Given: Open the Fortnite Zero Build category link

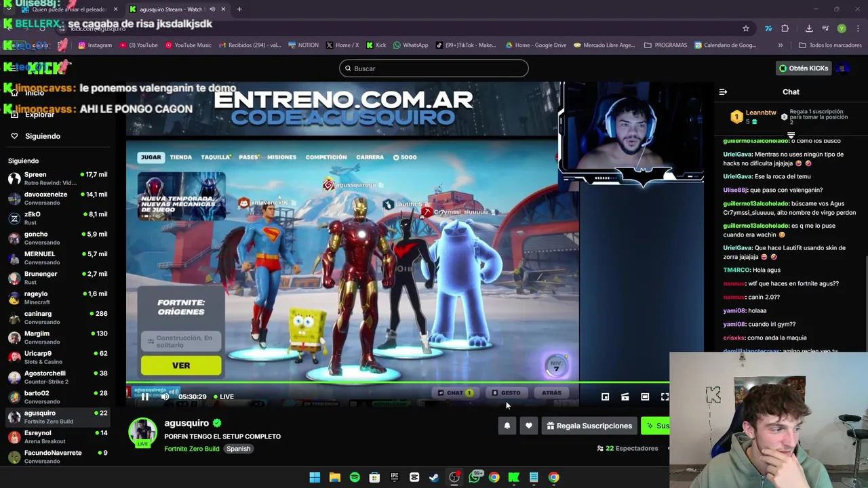Looking at the screenshot, I should point(191,449).
